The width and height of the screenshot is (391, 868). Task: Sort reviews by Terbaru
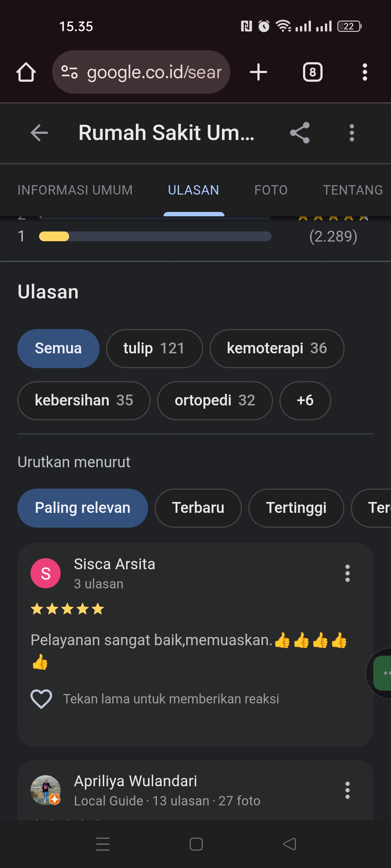click(x=198, y=508)
